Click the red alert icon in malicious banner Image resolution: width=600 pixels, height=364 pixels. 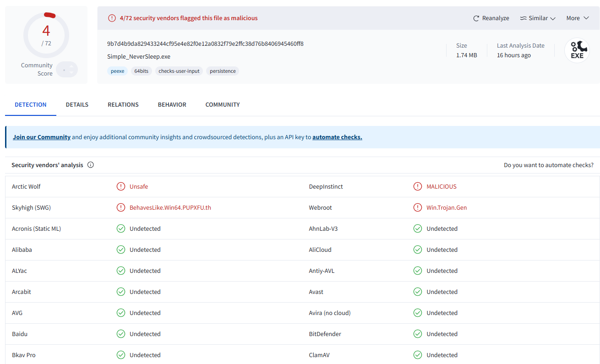point(112,18)
